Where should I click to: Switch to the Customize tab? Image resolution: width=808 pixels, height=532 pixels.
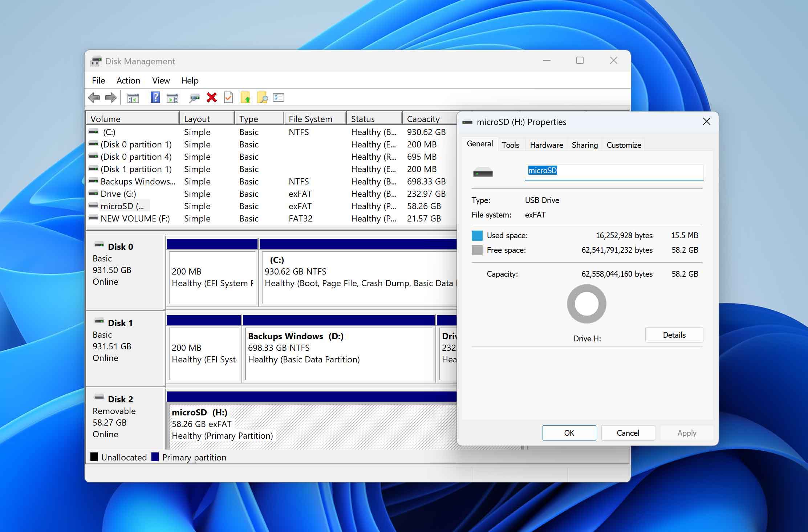tap(624, 145)
